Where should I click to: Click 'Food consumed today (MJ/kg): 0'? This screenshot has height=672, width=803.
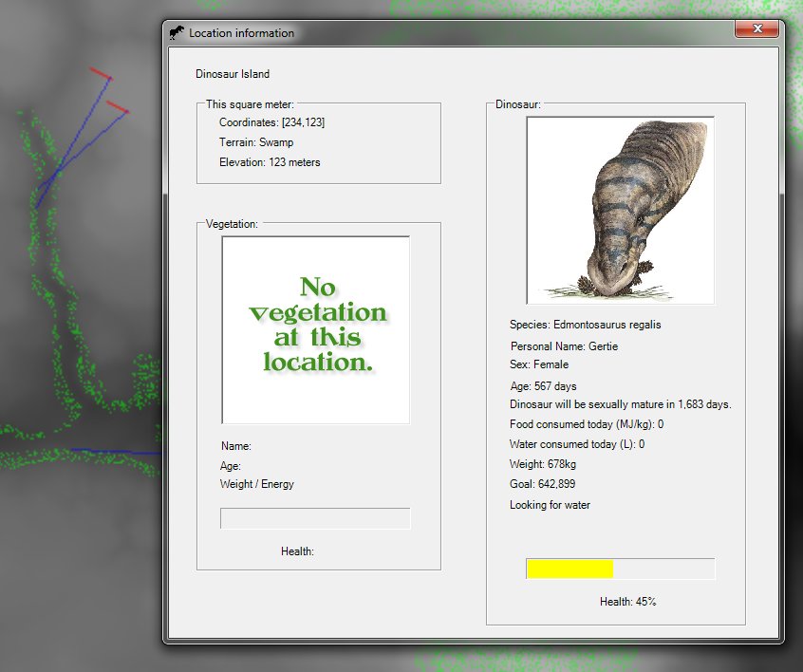point(587,424)
